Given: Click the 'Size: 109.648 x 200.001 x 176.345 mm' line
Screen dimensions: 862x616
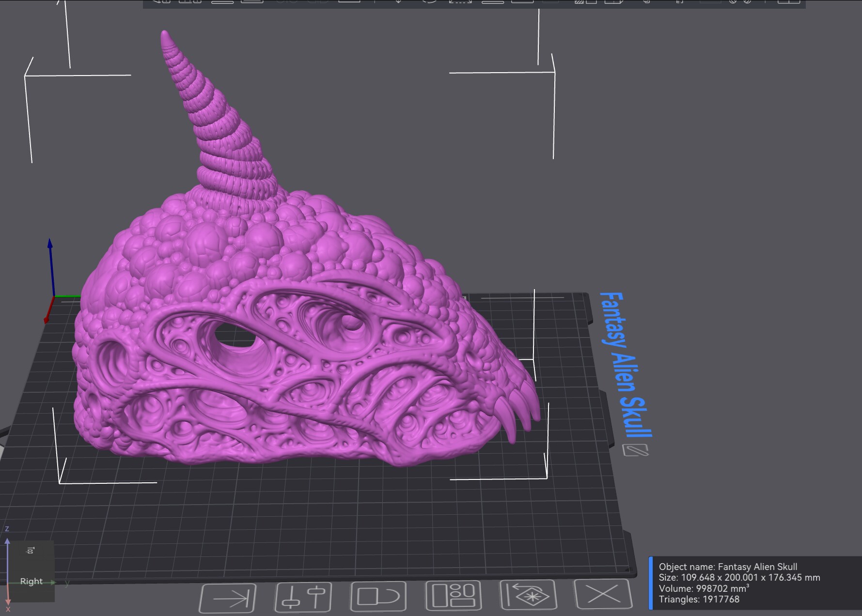Looking at the screenshot, I should (739, 577).
